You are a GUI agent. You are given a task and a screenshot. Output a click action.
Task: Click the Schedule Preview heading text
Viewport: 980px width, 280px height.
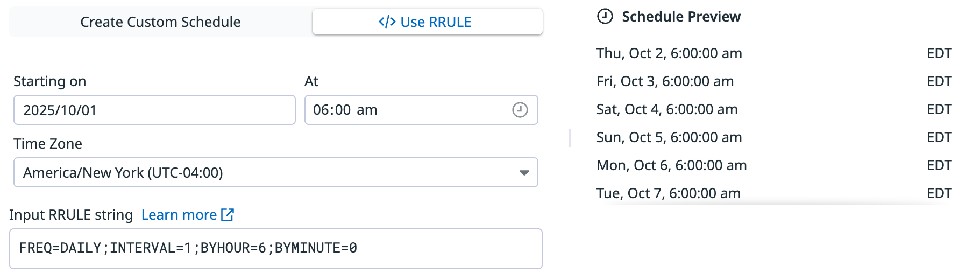(x=681, y=17)
